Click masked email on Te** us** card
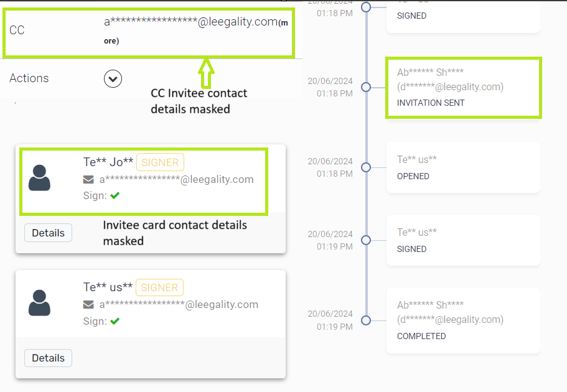Image resolution: width=567 pixels, height=392 pixels. tap(179, 305)
